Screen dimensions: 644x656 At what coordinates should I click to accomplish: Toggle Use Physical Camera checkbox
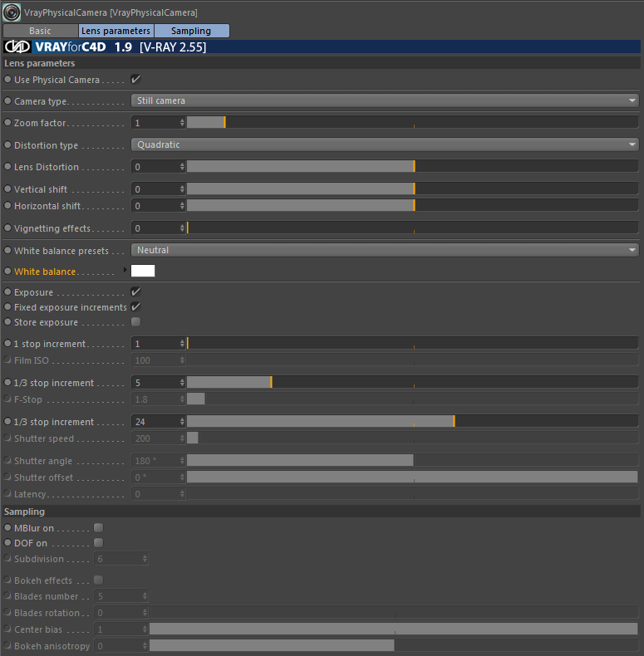(135, 79)
